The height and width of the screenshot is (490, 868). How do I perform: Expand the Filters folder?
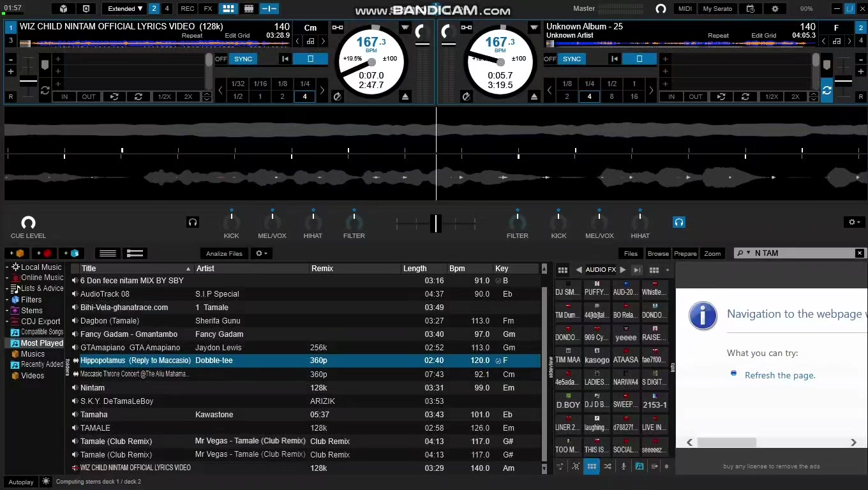pyautogui.click(x=7, y=300)
